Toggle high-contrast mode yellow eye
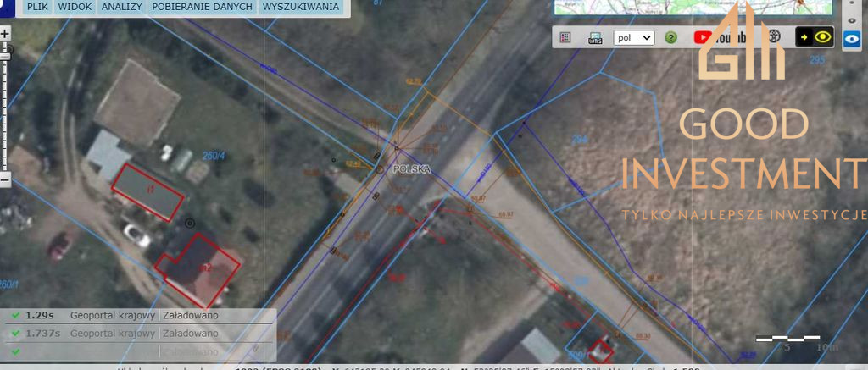This screenshot has width=868, height=370. coord(815,37)
